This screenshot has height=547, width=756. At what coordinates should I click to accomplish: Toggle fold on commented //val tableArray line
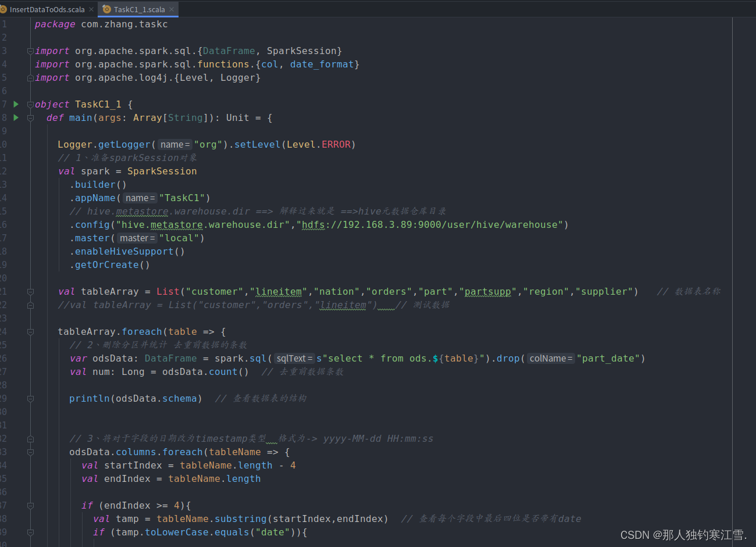pyautogui.click(x=30, y=305)
